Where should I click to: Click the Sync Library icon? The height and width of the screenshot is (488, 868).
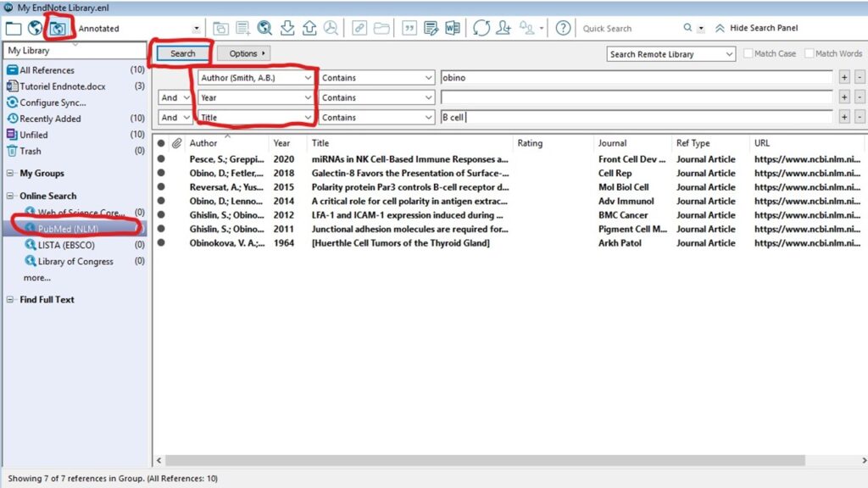tap(481, 28)
